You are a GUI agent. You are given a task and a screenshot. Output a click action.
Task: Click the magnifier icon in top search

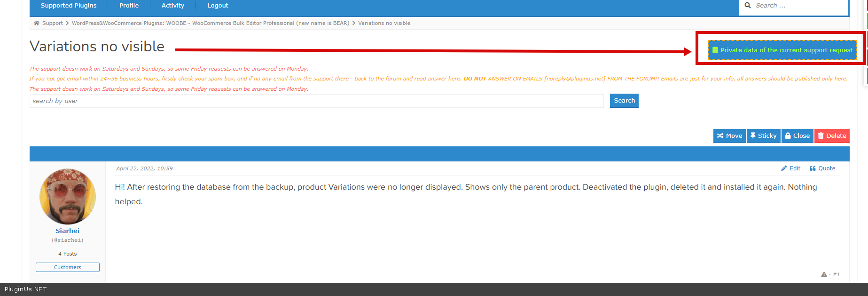pyautogui.click(x=748, y=6)
